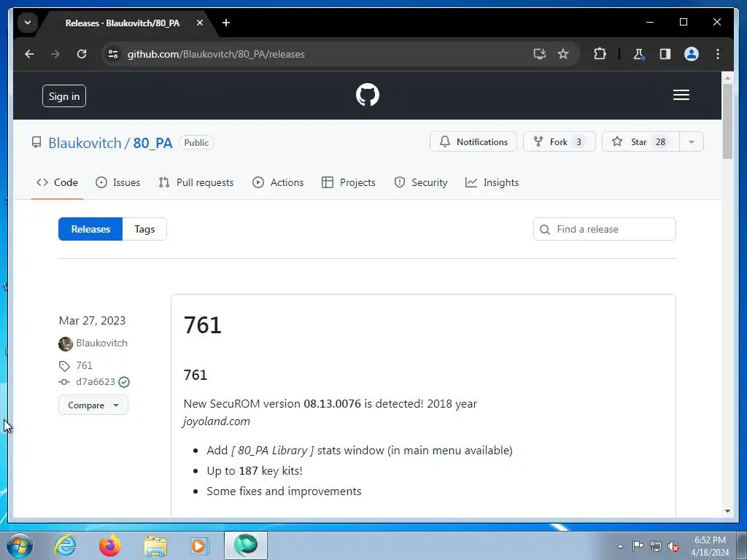747x560 pixels.
Task: Click the Action Center flag icon
Action: (x=638, y=545)
